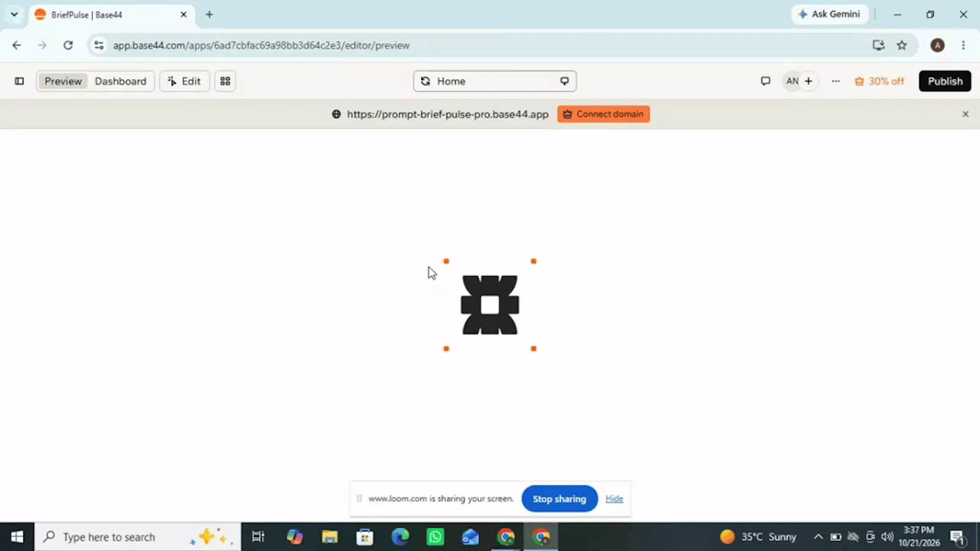Viewport: 980px width, 551px height.
Task: Open the Edit mode button
Action: pyautogui.click(x=184, y=81)
